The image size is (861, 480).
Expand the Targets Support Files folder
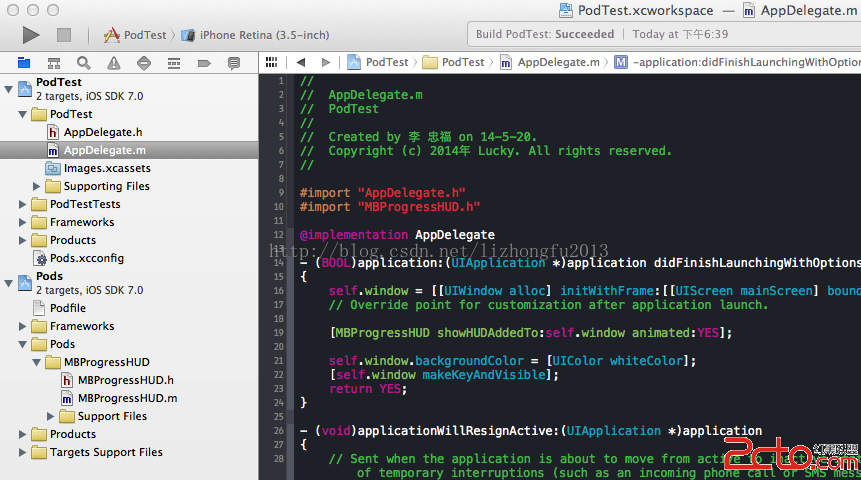coord(24,452)
